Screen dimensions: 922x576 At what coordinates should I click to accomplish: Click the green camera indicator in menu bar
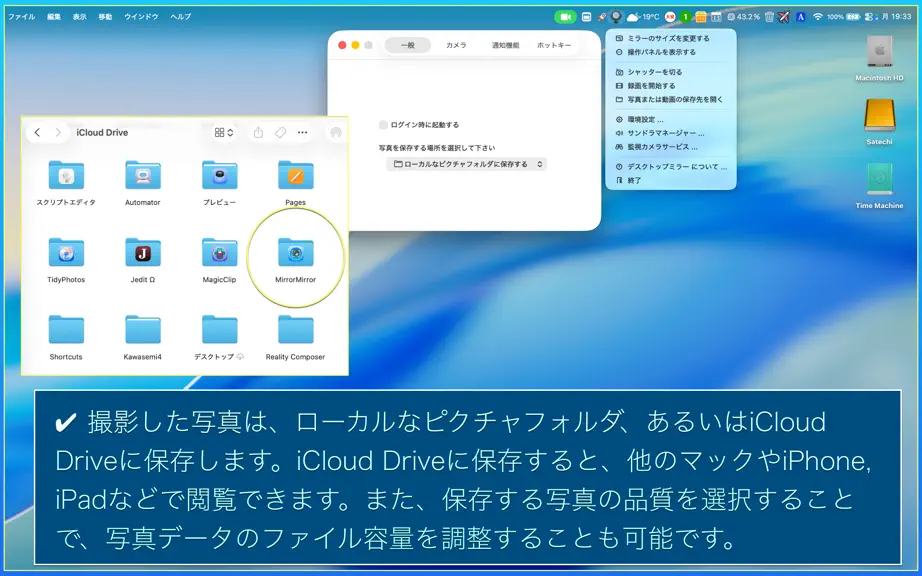[x=565, y=17]
